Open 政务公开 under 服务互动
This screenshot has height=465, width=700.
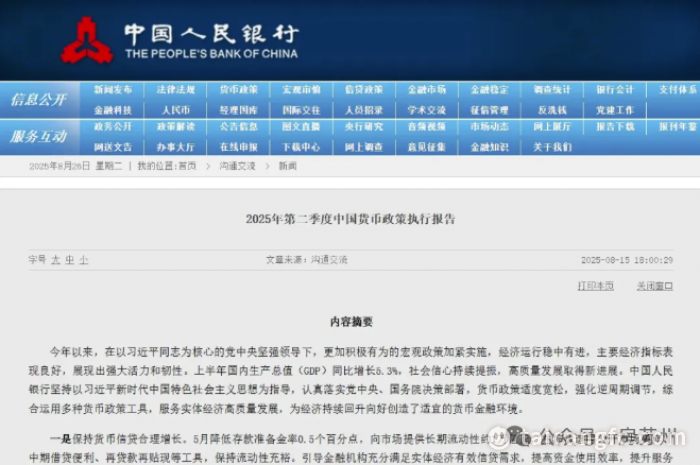point(113,127)
